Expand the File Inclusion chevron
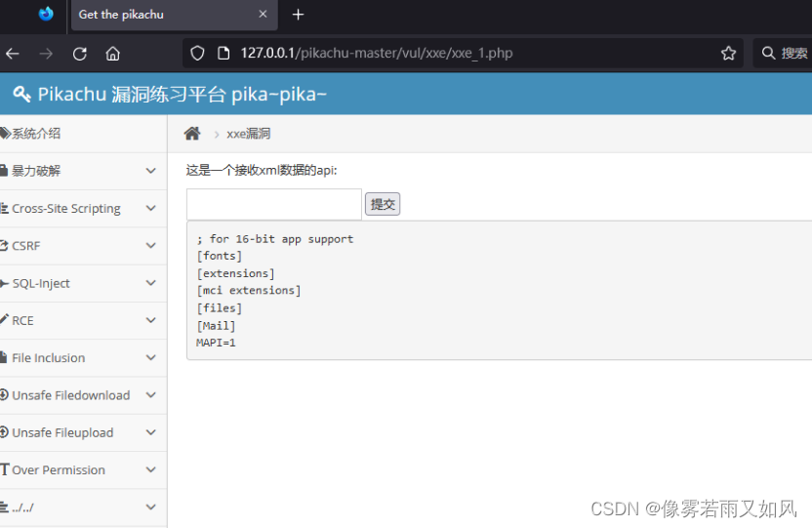The image size is (812, 528). pos(150,357)
